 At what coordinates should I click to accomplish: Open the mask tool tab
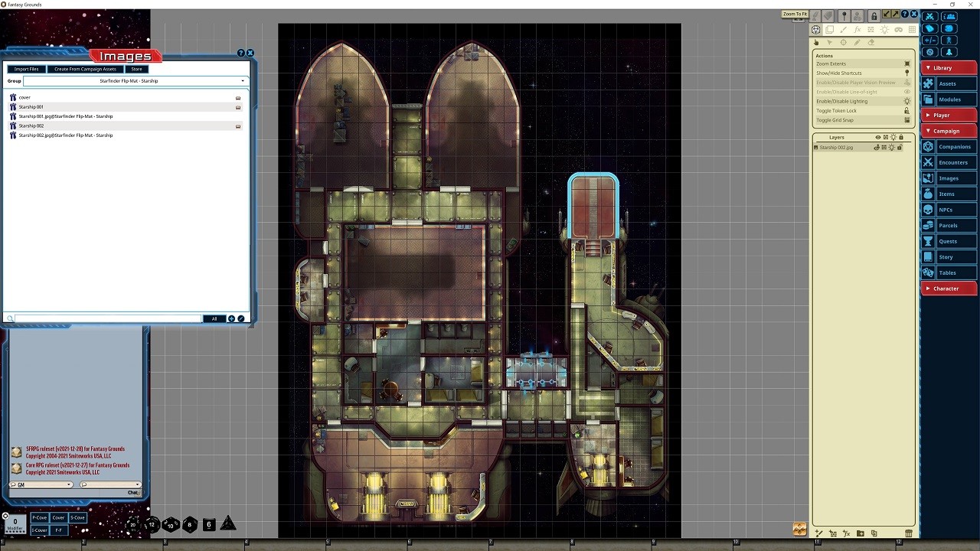tap(898, 30)
